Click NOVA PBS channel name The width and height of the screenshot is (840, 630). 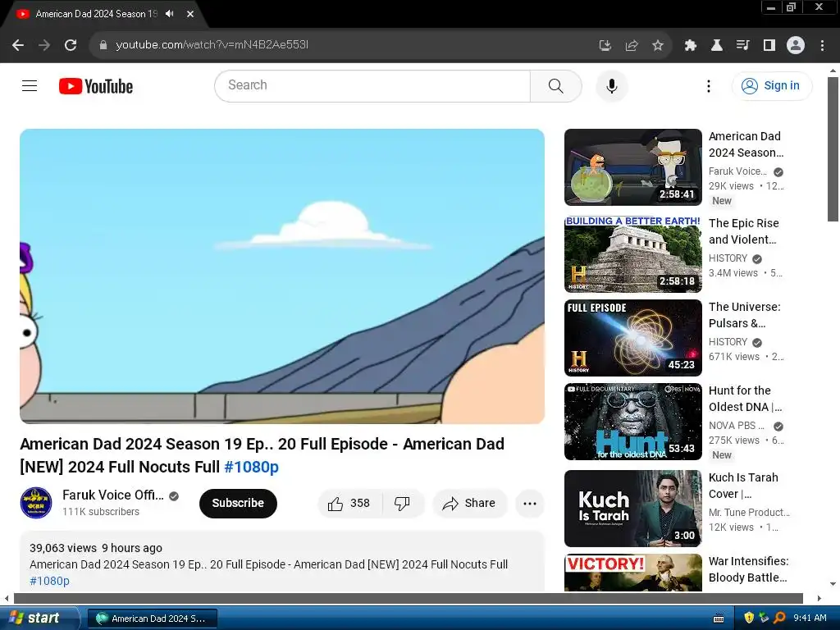736,426
